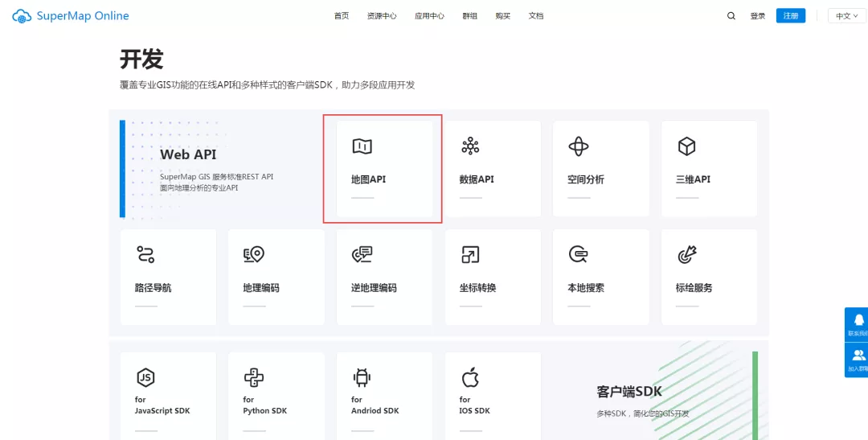Screen dimensions: 868x440
Task: Click the 覆盖专业GIS功能 description line
Action: [268, 84]
